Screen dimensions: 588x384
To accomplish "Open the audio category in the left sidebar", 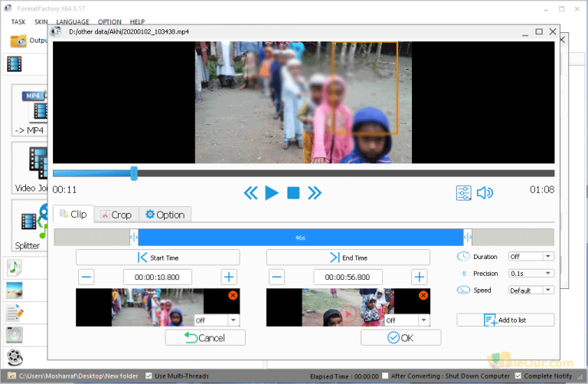I will click(x=15, y=267).
